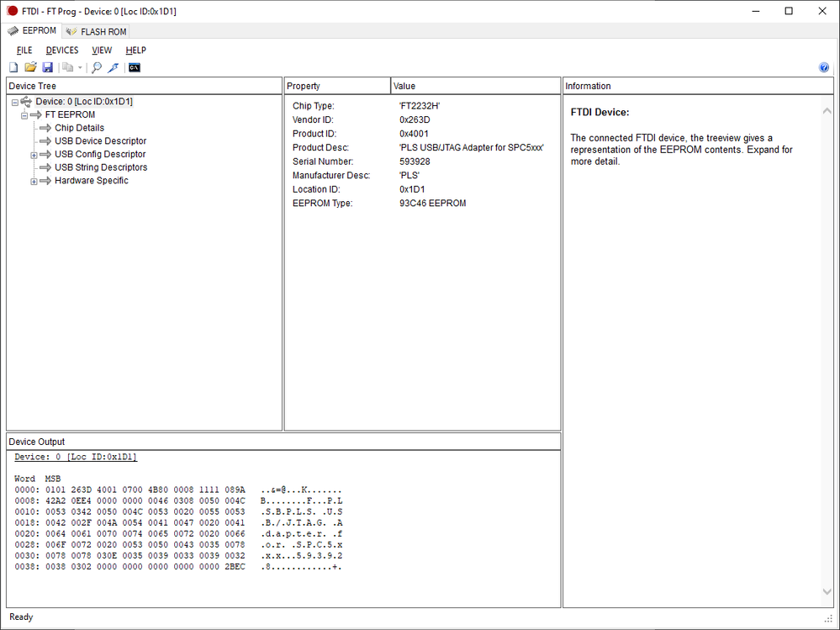Click the 2BEC checksum word in the dump
Viewport: 840px width, 630px height.
click(x=235, y=567)
